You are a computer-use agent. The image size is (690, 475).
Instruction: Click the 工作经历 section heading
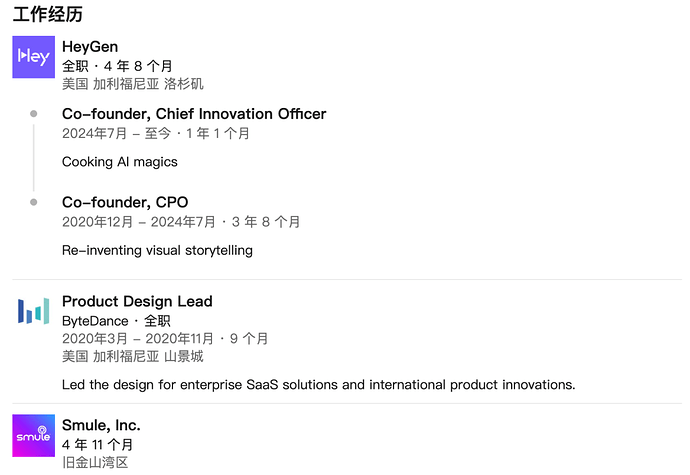click(48, 14)
